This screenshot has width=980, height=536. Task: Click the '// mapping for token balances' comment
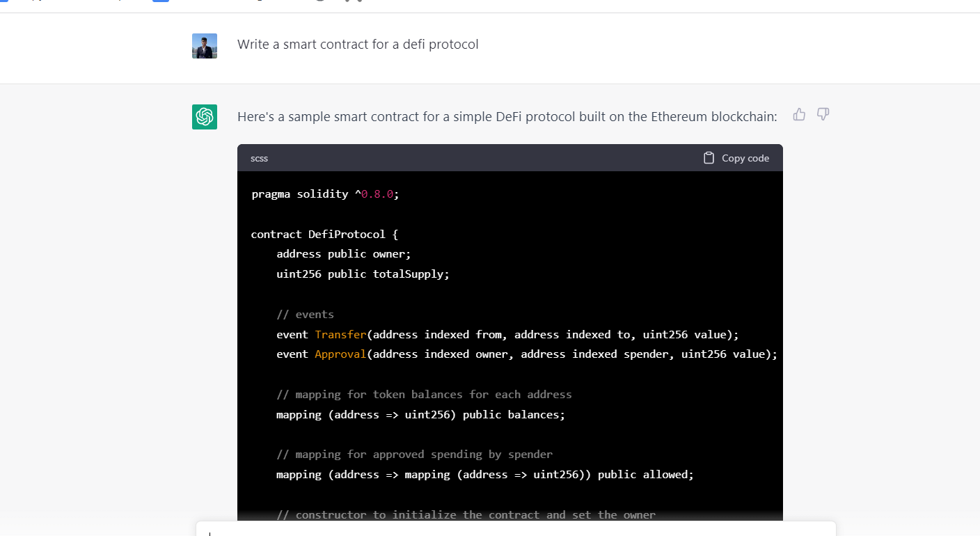point(424,395)
